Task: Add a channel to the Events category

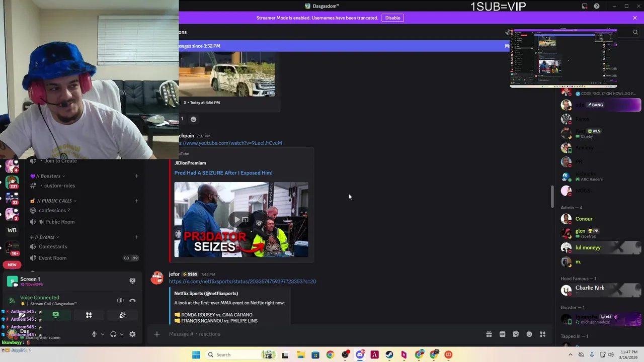Action: coord(136,237)
